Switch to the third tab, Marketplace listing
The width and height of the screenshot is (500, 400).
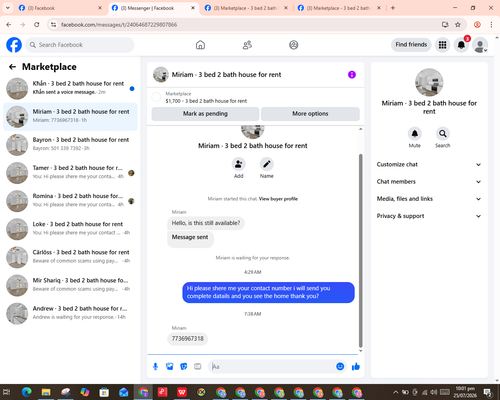coord(246,8)
